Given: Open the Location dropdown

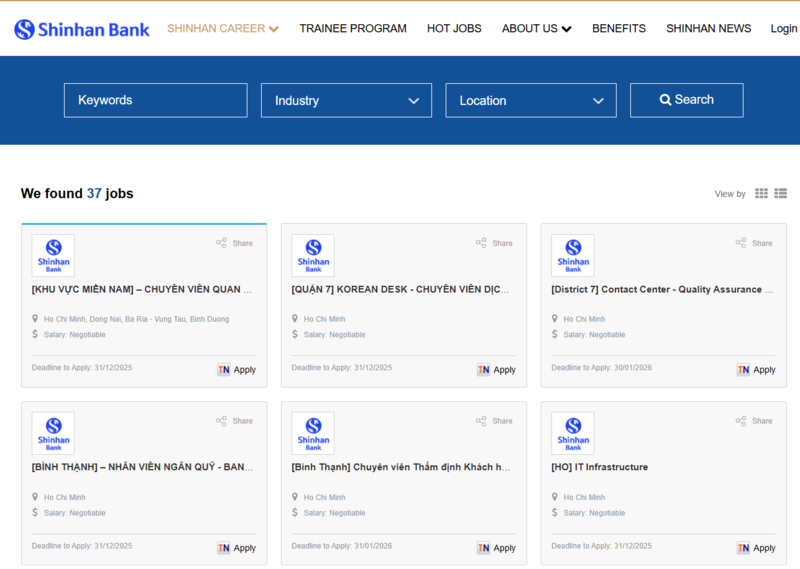Looking at the screenshot, I should click(x=531, y=101).
